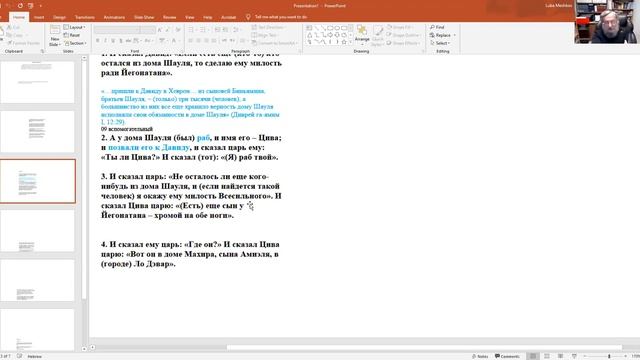Viewport: 640px width, 360px height.
Task: Select the fifth slide thumbnail
Action: tap(38, 280)
